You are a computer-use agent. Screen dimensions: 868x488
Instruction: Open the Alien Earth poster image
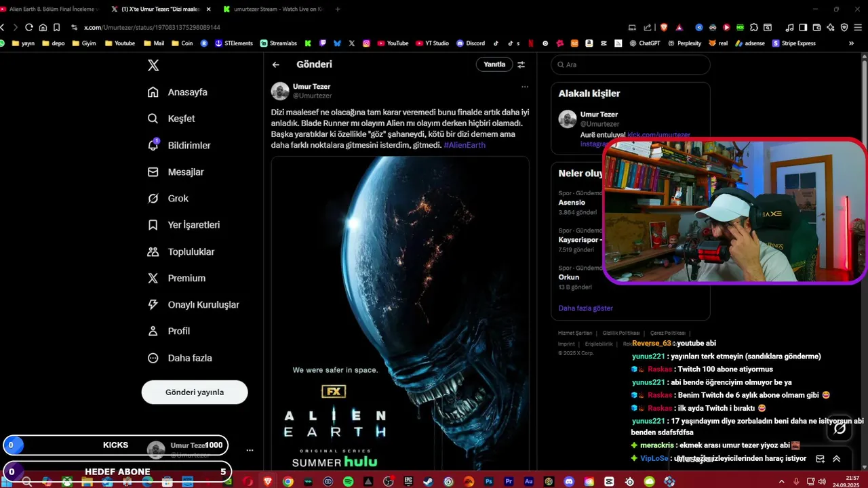(x=400, y=312)
